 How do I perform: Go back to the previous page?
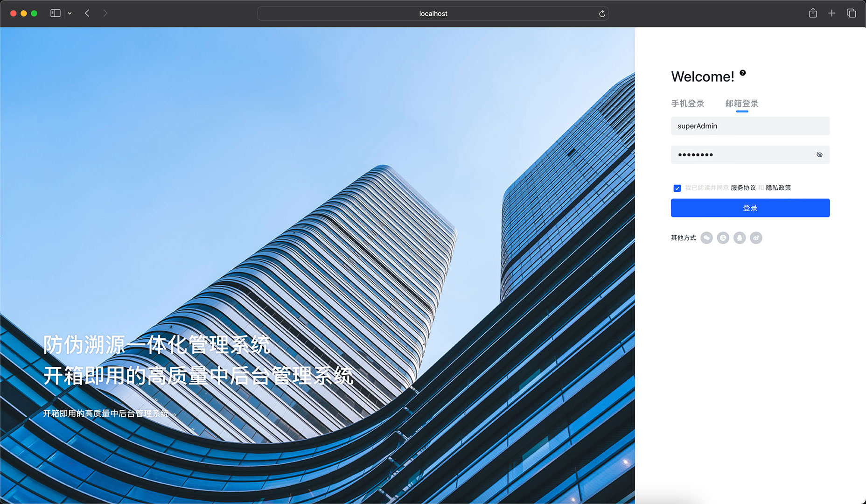(x=87, y=14)
